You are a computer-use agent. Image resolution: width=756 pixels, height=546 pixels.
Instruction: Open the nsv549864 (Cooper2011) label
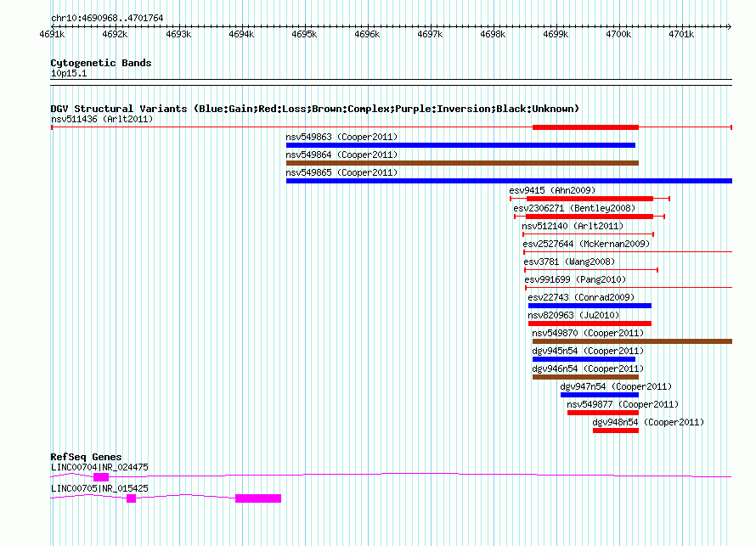click(x=341, y=155)
